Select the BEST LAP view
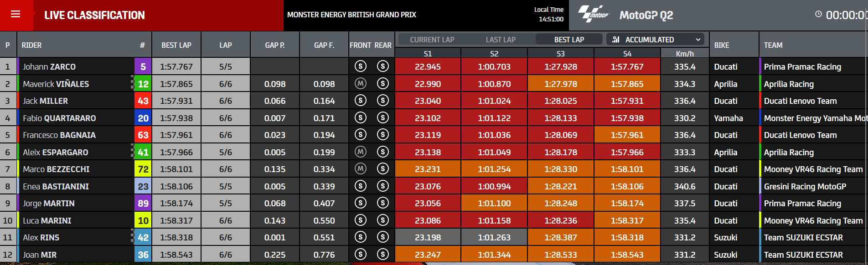868x265 pixels. [x=569, y=40]
